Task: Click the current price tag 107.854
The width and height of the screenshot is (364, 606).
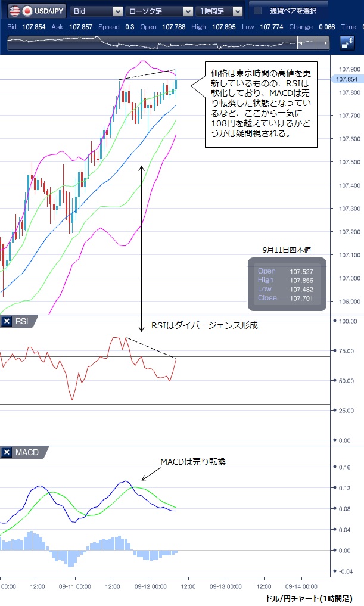Action: coord(347,79)
